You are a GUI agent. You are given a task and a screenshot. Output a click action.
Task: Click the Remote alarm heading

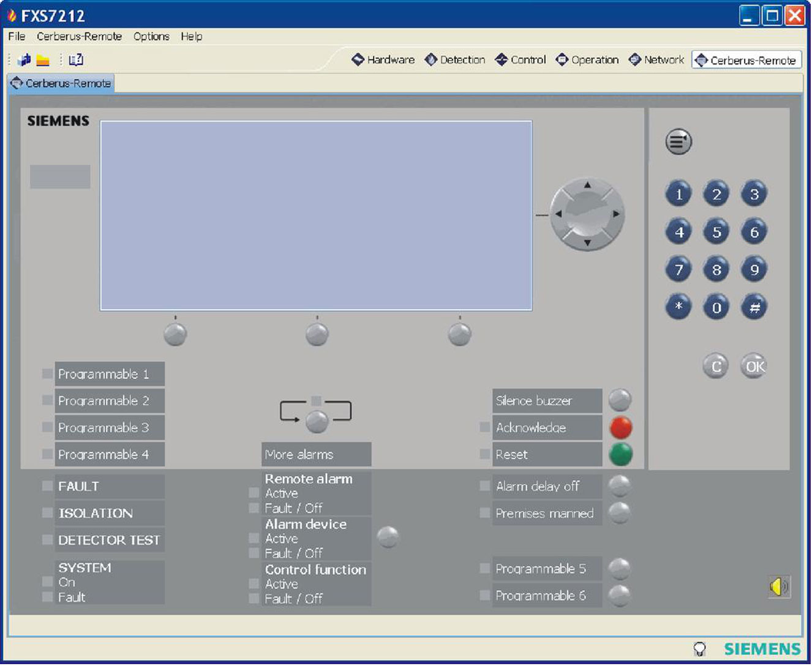coord(309,479)
